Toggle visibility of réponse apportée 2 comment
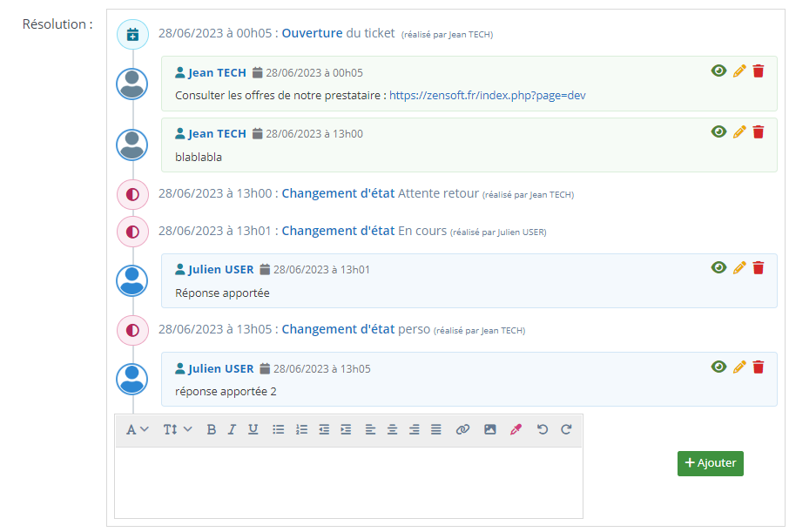 click(718, 367)
